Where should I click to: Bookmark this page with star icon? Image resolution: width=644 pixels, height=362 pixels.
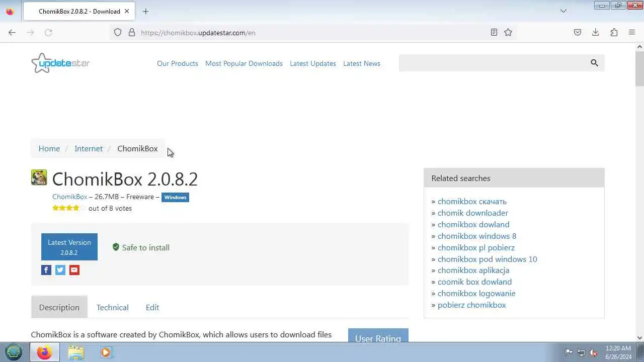(508, 32)
